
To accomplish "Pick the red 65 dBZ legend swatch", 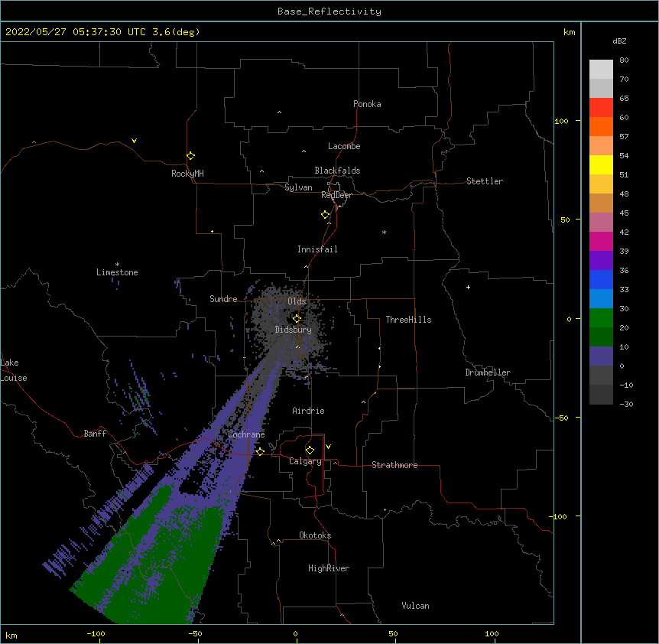I will click(x=601, y=107).
